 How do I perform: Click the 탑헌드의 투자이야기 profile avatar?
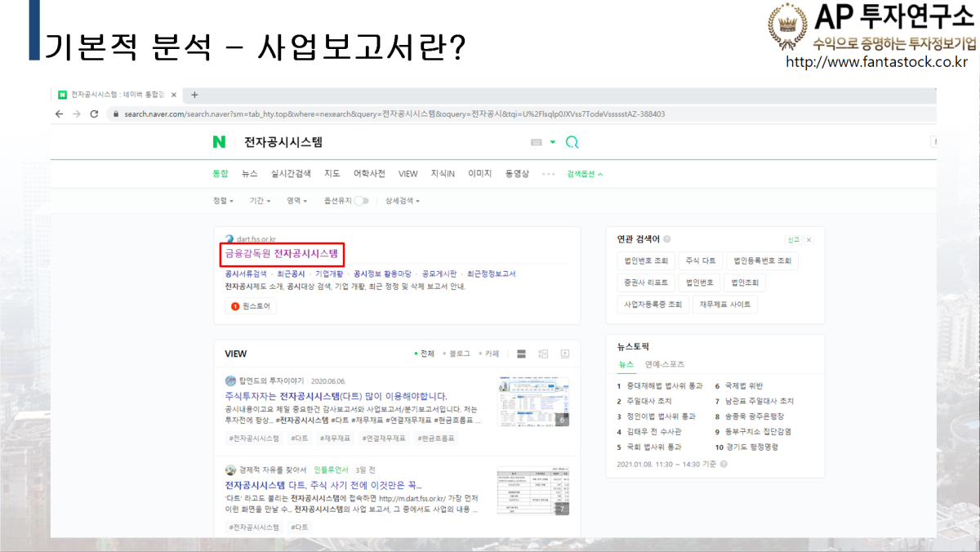(x=230, y=381)
